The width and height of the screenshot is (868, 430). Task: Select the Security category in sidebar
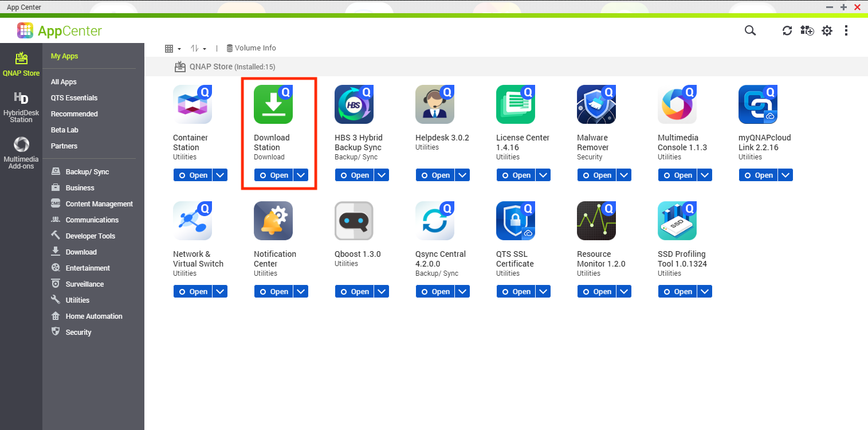click(71, 333)
